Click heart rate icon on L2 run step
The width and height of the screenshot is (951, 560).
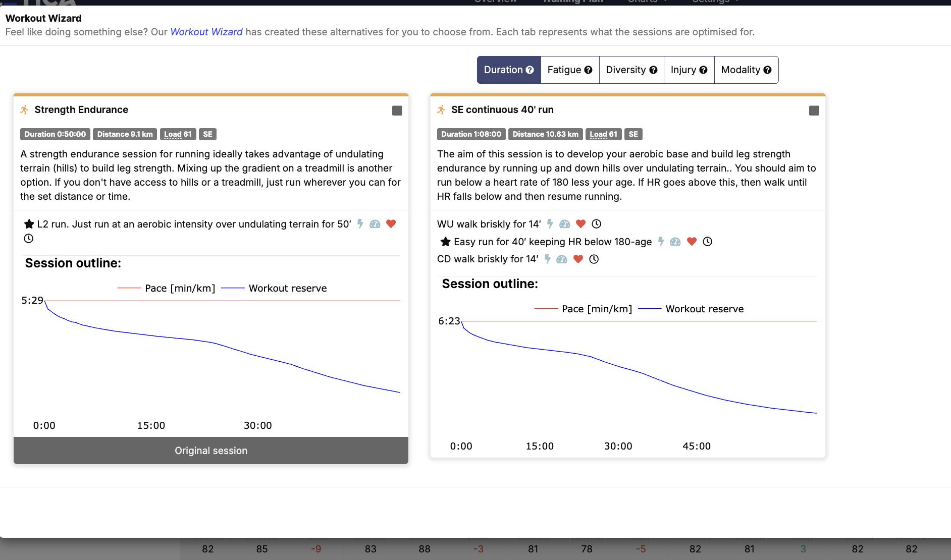tap(391, 223)
